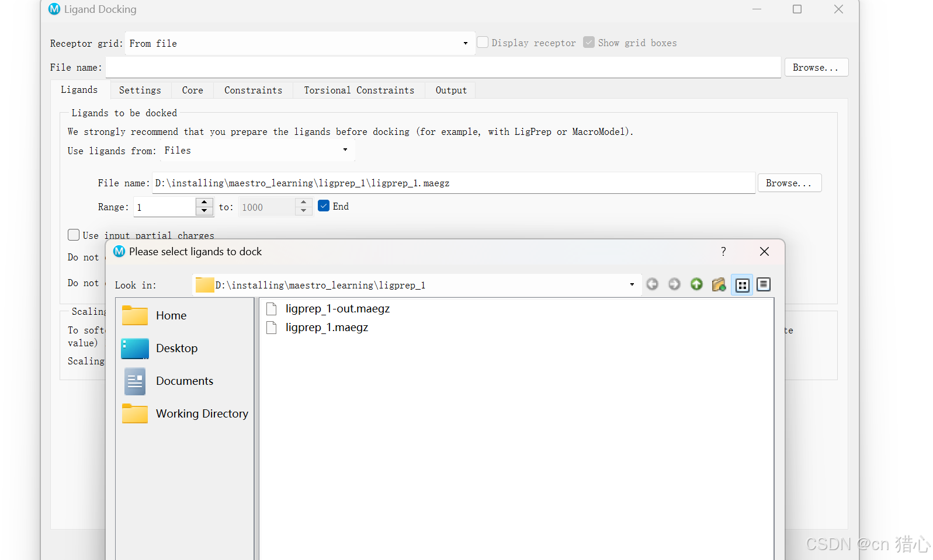Open Home folder shortcut
The height and width of the screenshot is (560, 933).
pyautogui.click(x=155, y=315)
